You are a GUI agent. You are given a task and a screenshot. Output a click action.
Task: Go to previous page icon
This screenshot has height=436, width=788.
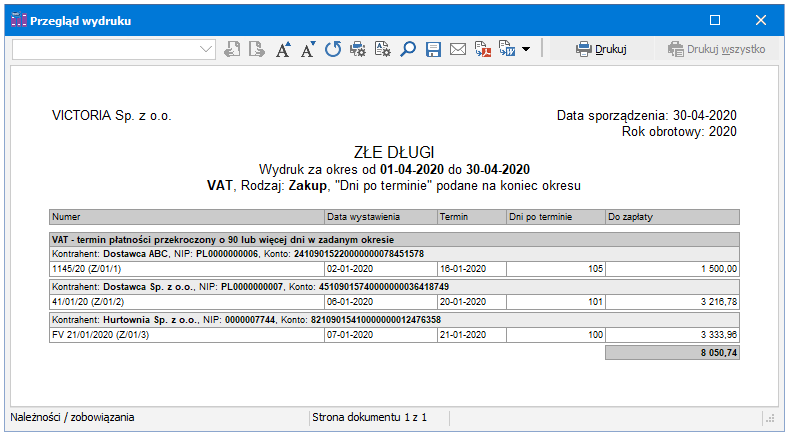(x=232, y=49)
